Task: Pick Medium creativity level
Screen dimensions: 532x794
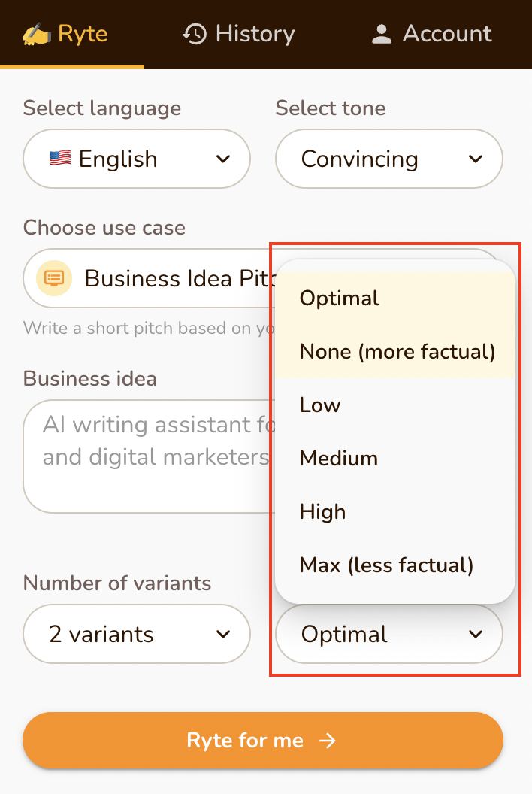Action: [x=338, y=458]
